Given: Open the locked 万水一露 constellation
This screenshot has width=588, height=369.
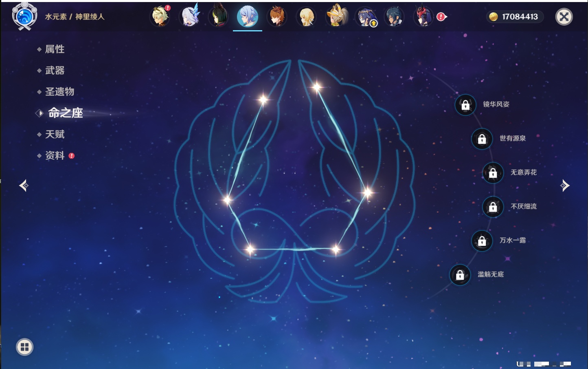Looking at the screenshot, I should [x=482, y=241].
